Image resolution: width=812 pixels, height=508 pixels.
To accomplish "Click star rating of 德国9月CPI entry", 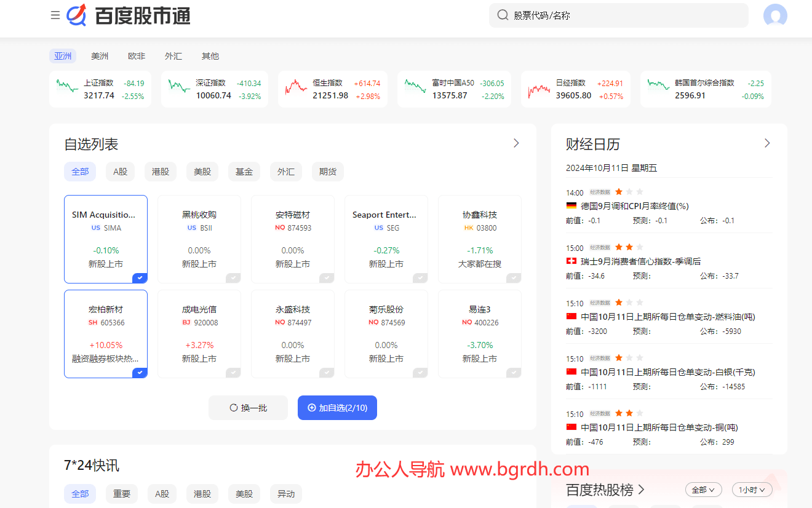I will pos(629,192).
